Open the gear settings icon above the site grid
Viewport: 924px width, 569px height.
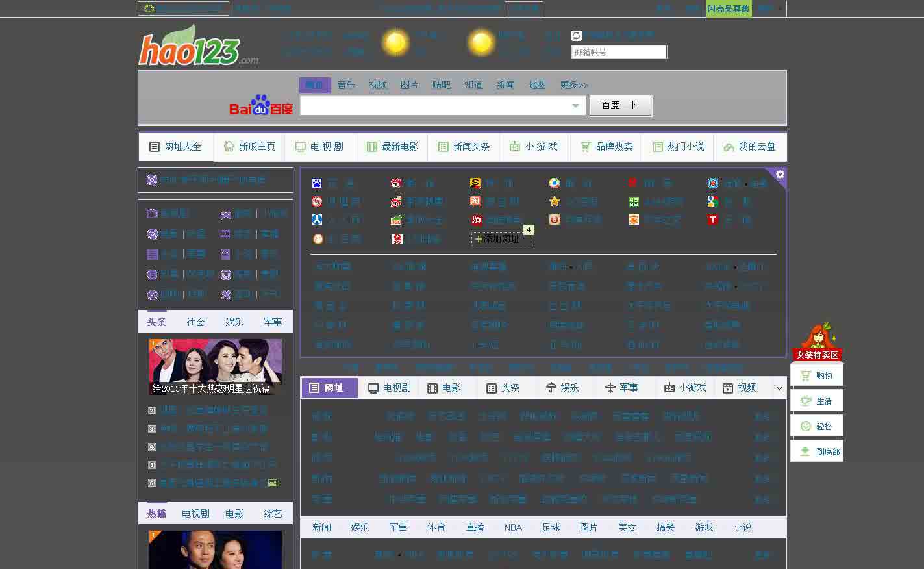pyautogui.click(x=779, y=175)
